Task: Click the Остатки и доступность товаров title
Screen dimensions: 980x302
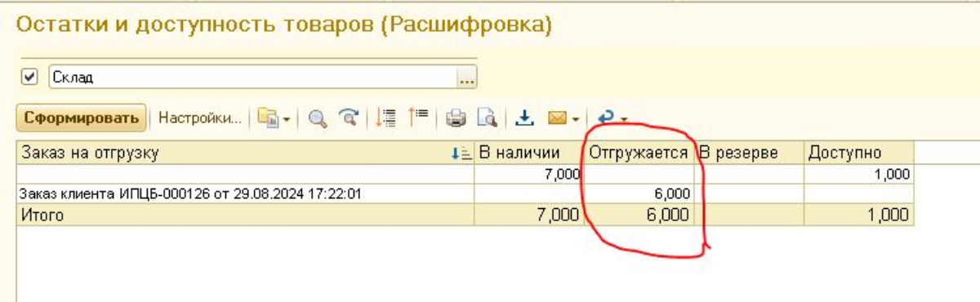Action: click(x=283, y=25)
